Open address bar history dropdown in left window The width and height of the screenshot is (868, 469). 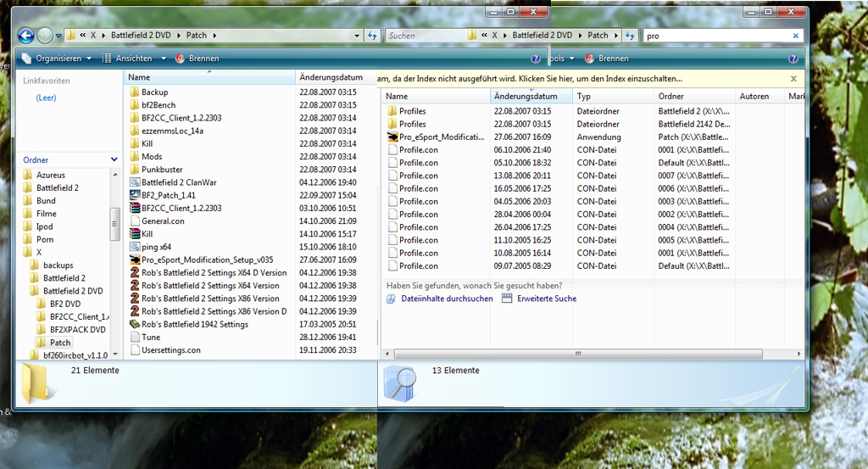(357, 36)
